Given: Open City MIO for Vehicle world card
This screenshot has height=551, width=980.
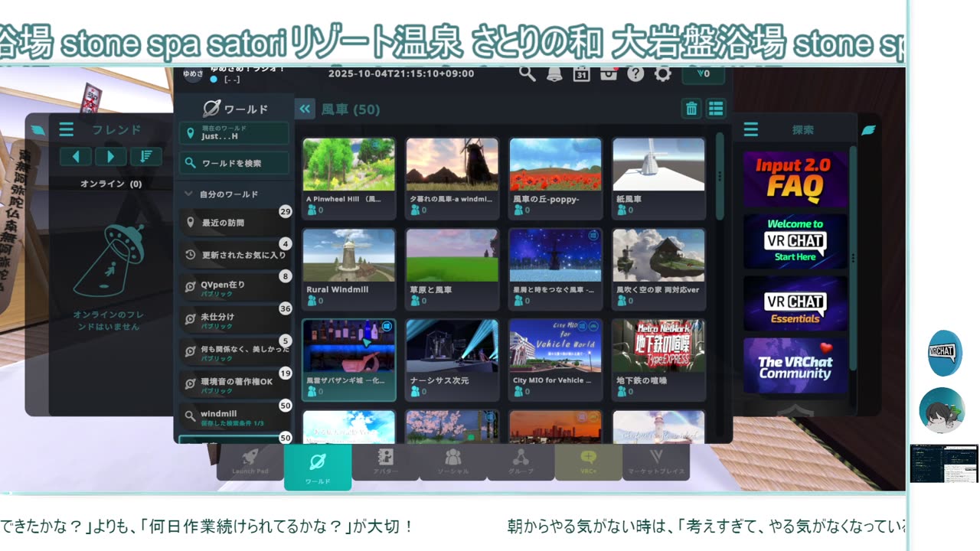Looking at the screenshot, I should tap(555, 360).
